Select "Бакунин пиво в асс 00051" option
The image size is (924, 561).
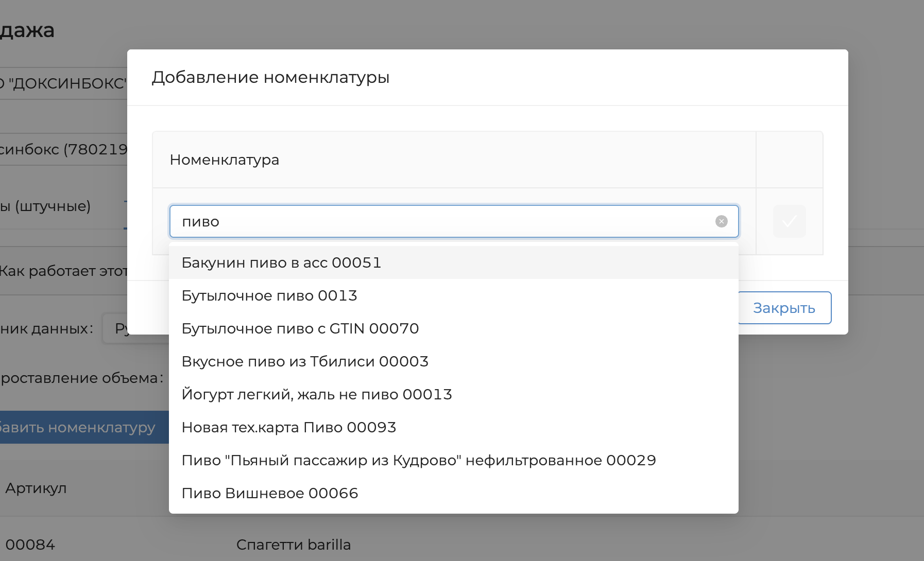coord(281,262)
